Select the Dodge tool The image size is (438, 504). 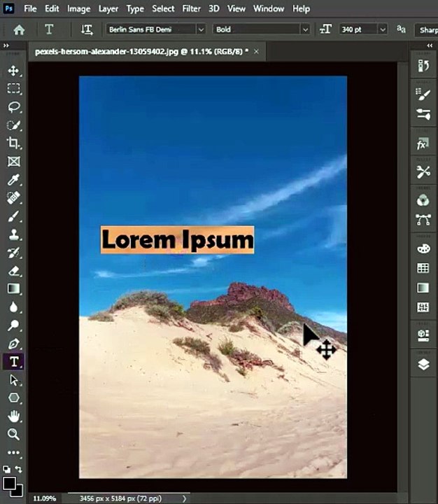pyautogui.click(x=13, y=325)
